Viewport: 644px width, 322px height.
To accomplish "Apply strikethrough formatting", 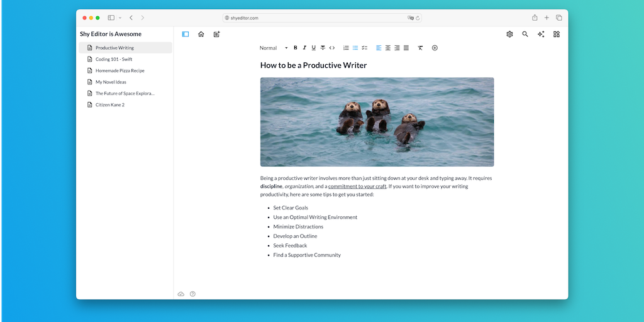I will click(x=323, y=48).
